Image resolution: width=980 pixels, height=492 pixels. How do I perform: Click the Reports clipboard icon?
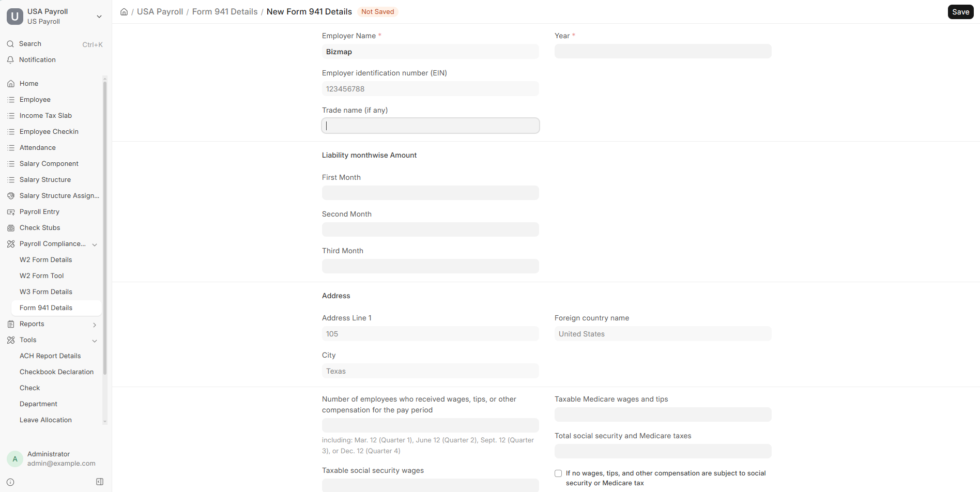click(11, 324)
